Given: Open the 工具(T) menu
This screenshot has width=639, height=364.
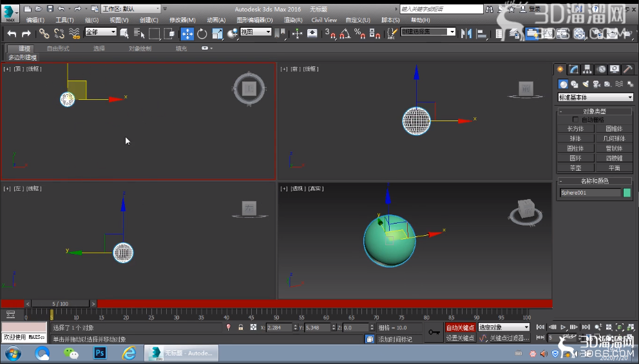Looking at the screenshot, I should [x=65, y=20].
